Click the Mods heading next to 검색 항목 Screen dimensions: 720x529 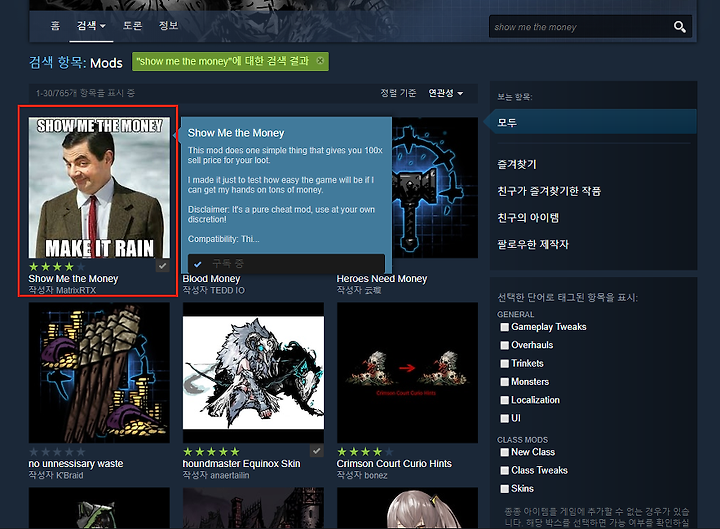click(x=106, y=63)
